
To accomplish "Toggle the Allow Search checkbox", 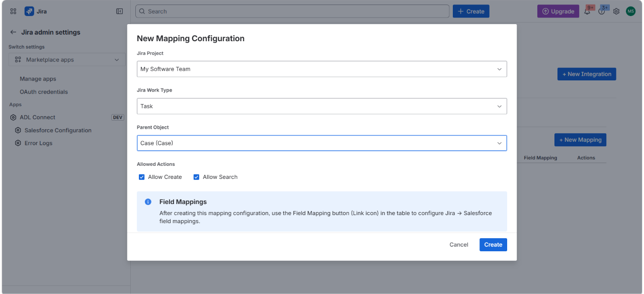I will coord(197,177).
